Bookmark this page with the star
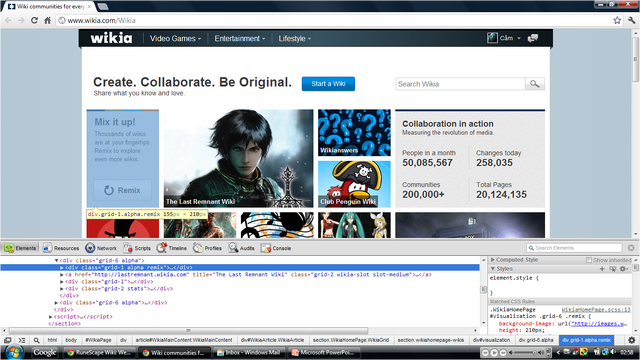 coord(617,20)
